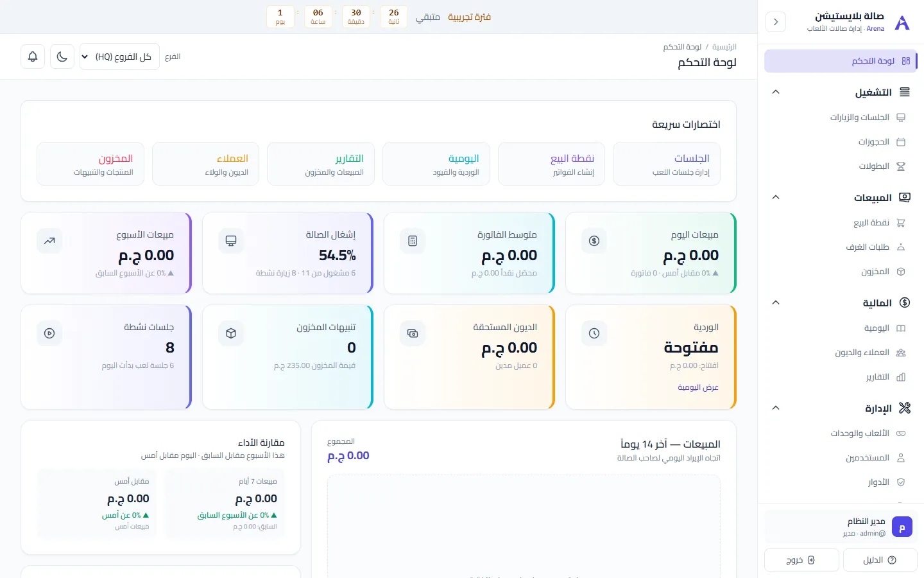The width and height of the screenshot is (924, 578).
Task: Open لوحة التحكم in the sidebar
Action: 841,61
